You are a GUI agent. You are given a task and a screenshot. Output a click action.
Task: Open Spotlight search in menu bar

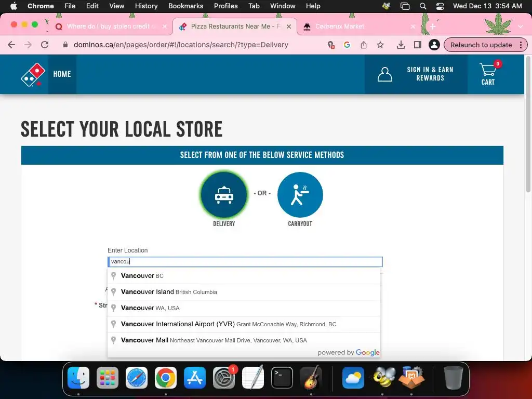[423, 6]
